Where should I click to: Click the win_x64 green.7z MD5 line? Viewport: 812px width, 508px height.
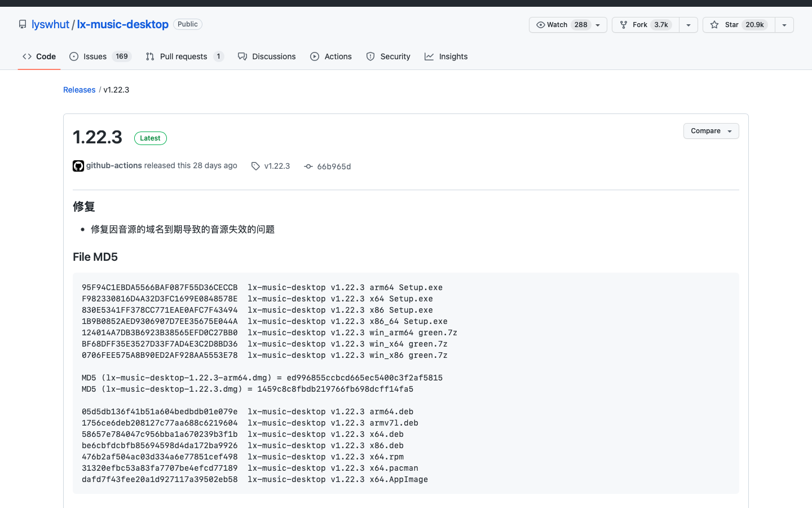click(264, 344)
